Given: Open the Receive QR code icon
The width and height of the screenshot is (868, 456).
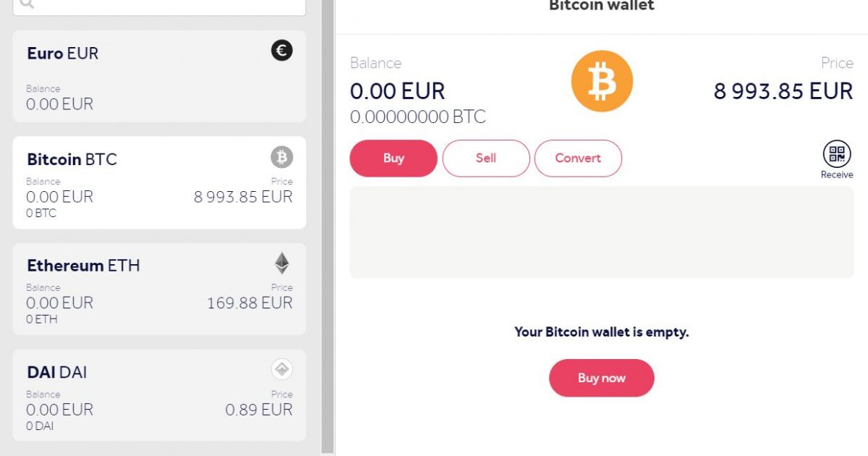Looking at the screenshot, I should (x=837, y=153).
